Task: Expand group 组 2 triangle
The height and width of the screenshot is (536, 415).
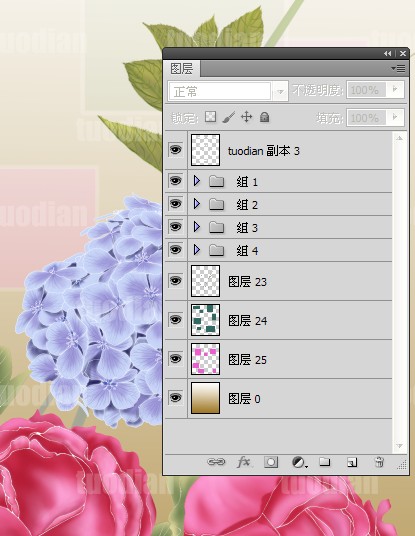Action: tap(197, 204)
